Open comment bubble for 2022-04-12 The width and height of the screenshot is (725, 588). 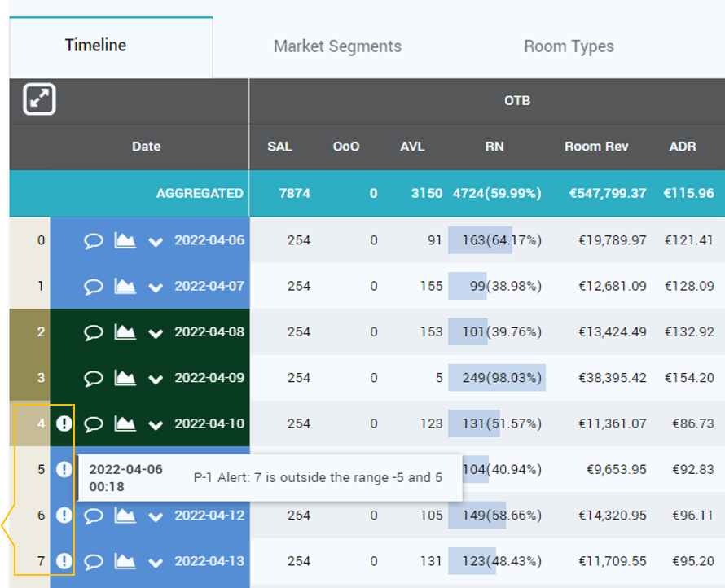[x=93, y=516]
